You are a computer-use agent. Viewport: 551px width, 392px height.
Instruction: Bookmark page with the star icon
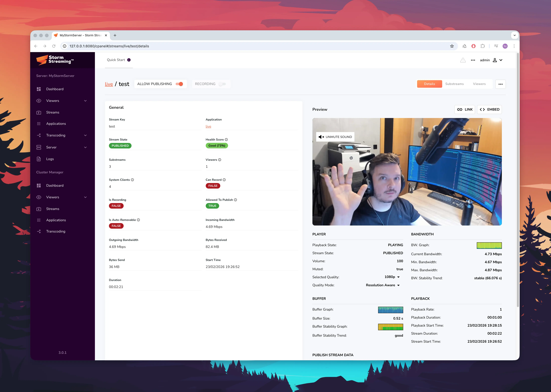tap(452, 46)
